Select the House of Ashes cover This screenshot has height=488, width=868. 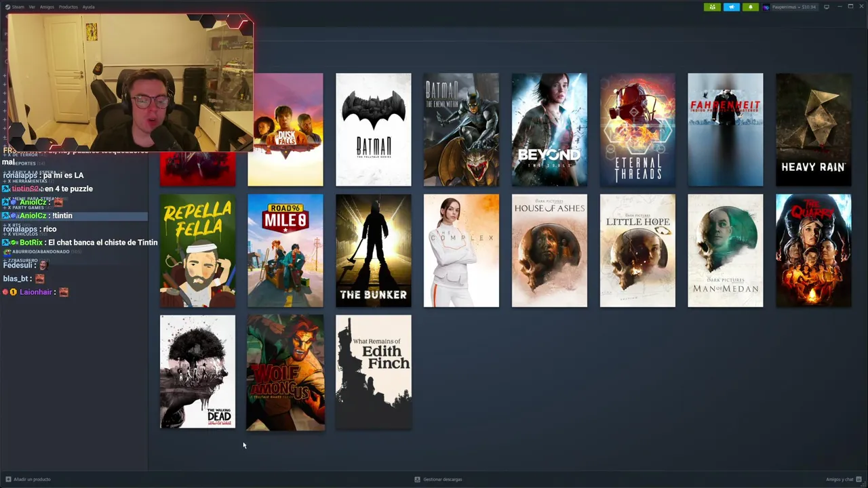click(549, 251)
